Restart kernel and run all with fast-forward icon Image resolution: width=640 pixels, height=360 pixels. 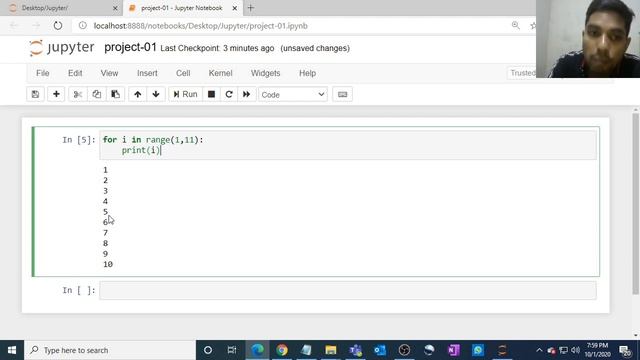tap(247, 94)
